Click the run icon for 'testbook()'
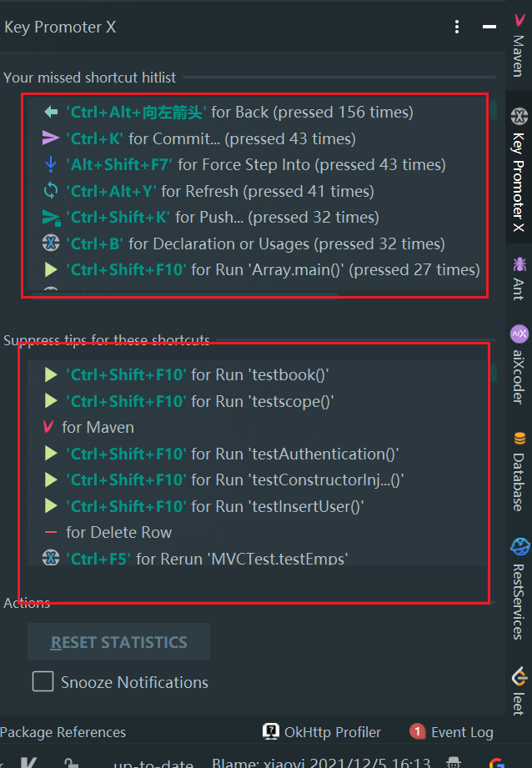This screenshot has height=768, width=532. click(x=51, y=374)
